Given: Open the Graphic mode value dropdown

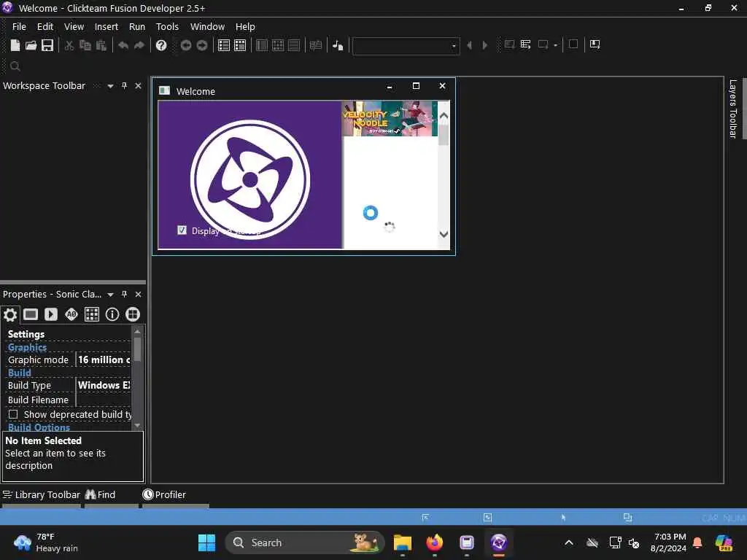Looking at the screenshot, I should [x=104, y=360].
